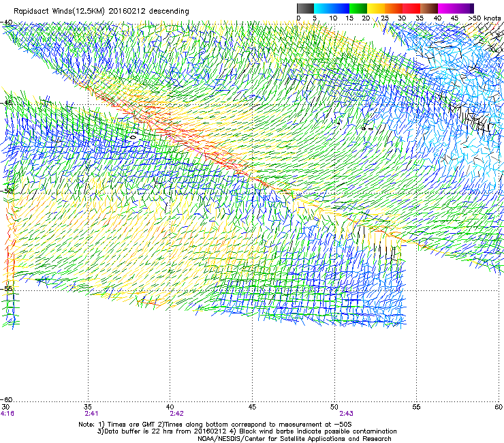Click the cyan 5-10 knots legend segment
The image size is (504, 443).
point(323,8)
